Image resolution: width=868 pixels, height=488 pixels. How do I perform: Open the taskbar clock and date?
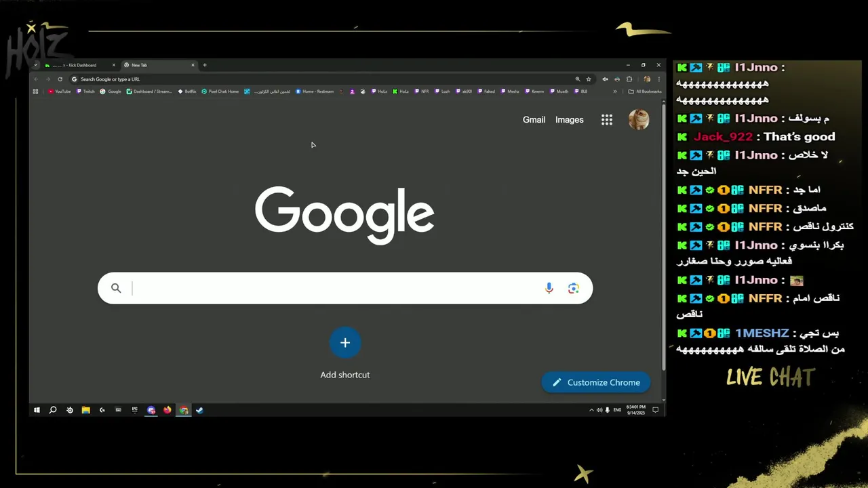pos(635,410)
